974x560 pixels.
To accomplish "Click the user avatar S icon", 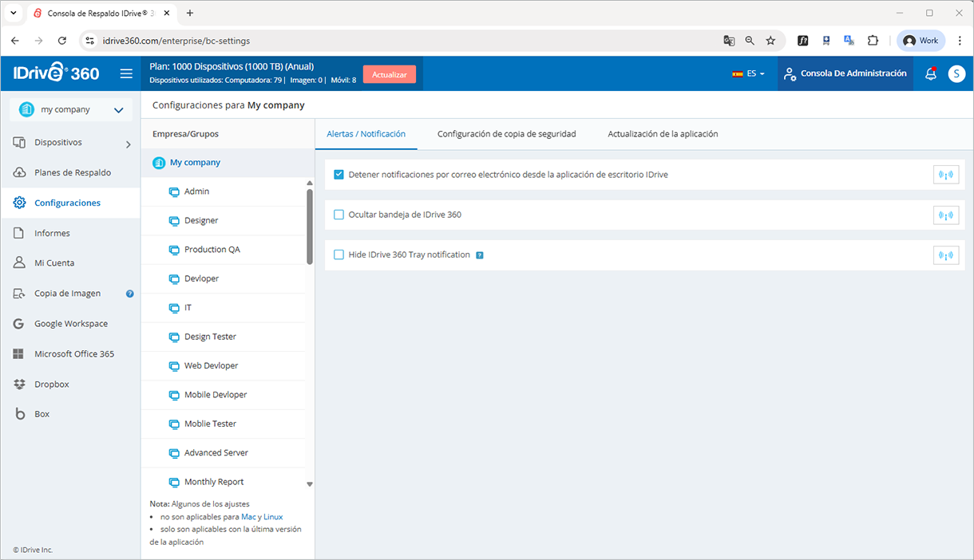I will coord(956,74).
